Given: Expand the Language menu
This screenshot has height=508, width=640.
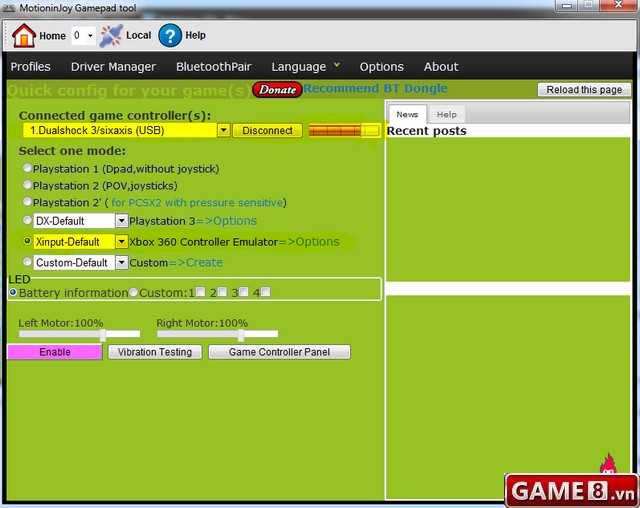Looking at the screenshot, I should [305, 67].
